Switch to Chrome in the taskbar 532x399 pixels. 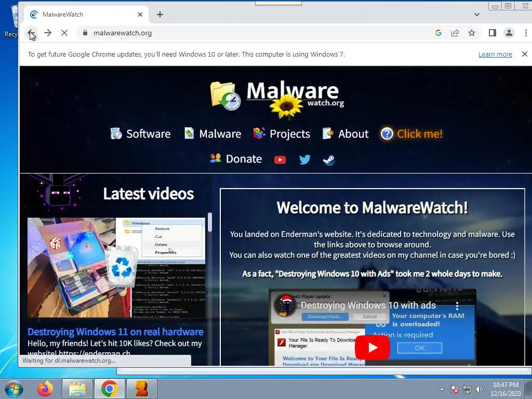pos(109,389)
